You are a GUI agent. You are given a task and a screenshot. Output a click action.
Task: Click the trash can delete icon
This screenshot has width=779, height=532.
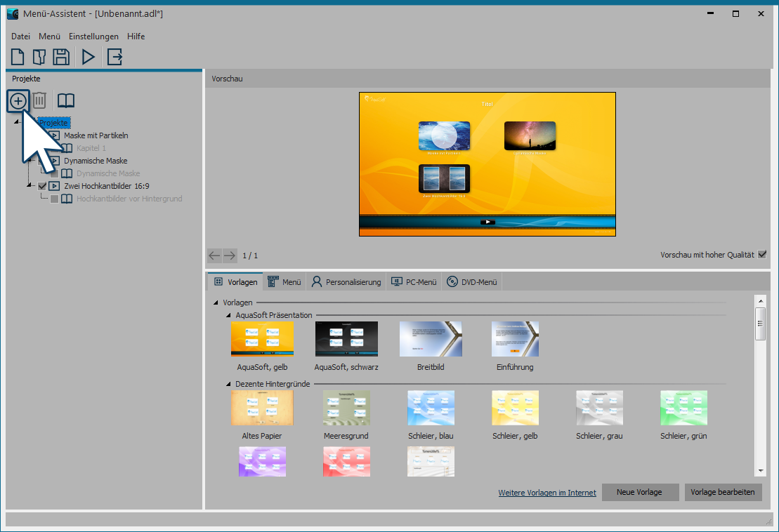click(39, 101)
